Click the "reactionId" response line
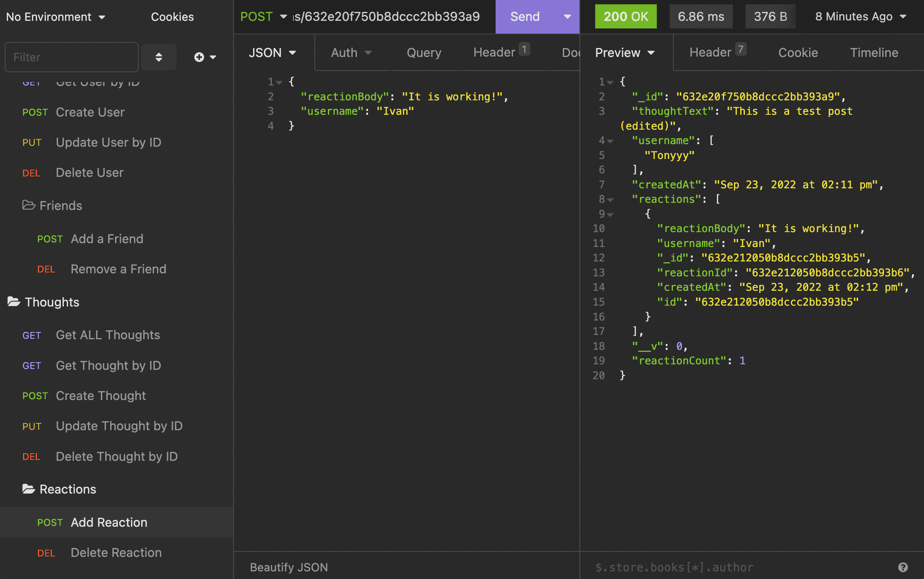 [786, 273]
